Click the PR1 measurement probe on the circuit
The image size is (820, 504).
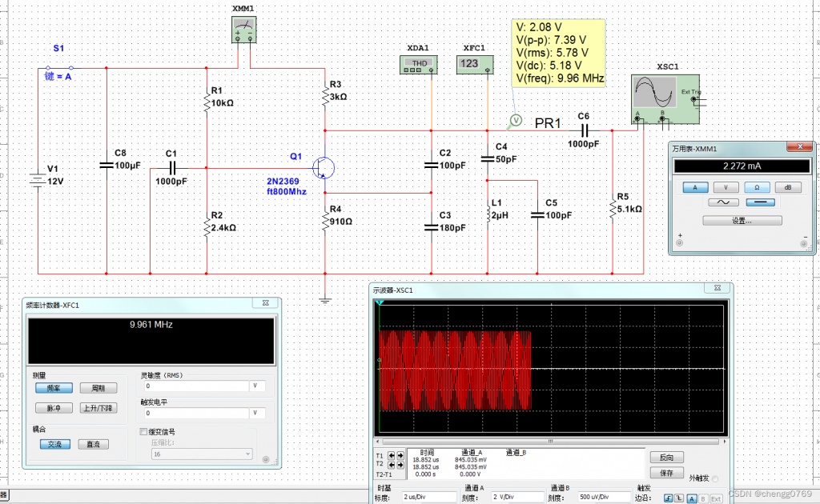pyautogui.click(x=516, y=122)
